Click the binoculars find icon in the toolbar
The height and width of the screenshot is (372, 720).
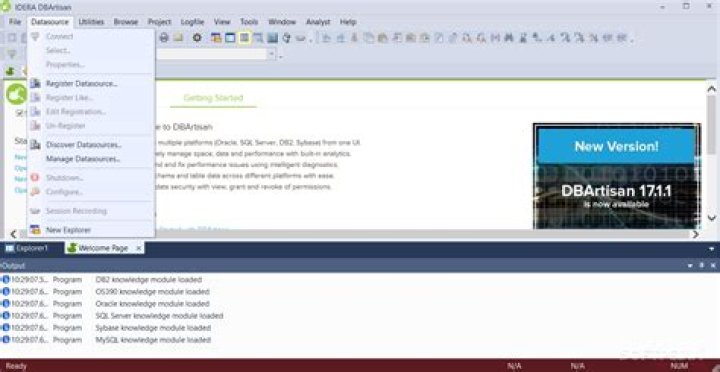508,38
